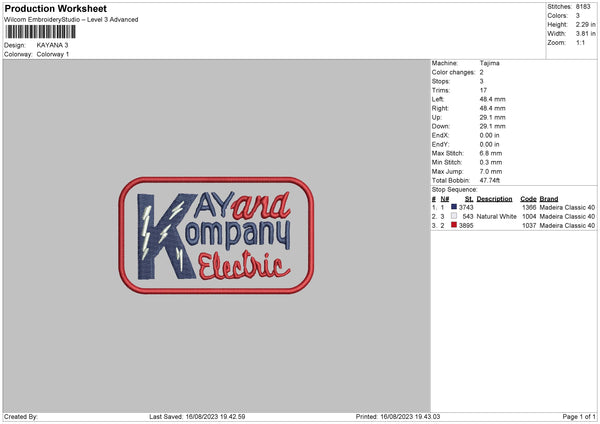Image resolution: width=600 pixels, height=424 pixels.
Task: Click the Page 1 of 1 indicator
Action: (579, 417)
